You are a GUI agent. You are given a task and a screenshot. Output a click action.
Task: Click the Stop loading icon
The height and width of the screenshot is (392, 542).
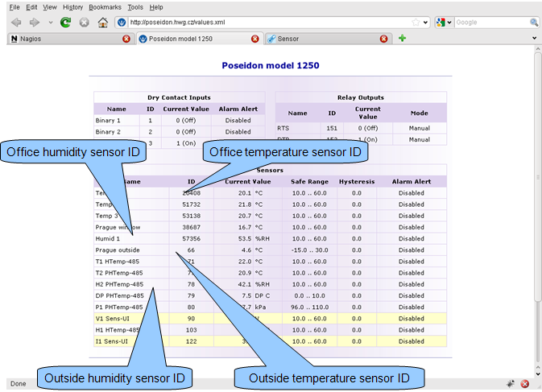coord(84,23)
